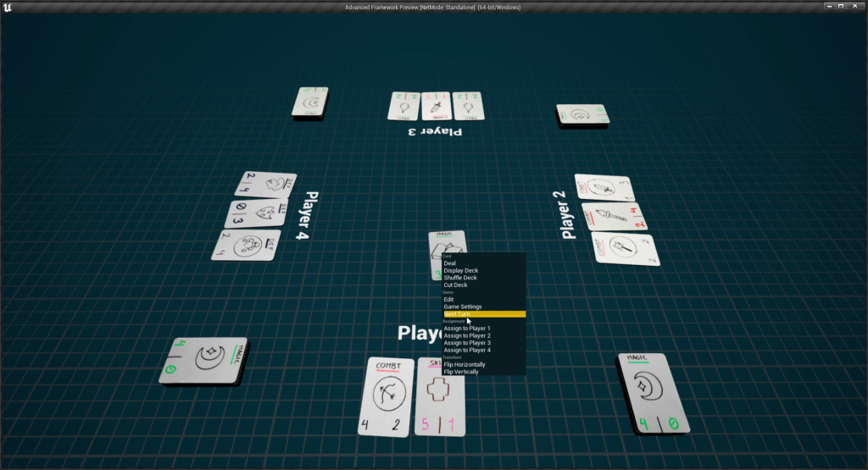The width and height of the screenshot is (868, 470).
Task: Click the Player 3 label
Action: click(435, 131)
